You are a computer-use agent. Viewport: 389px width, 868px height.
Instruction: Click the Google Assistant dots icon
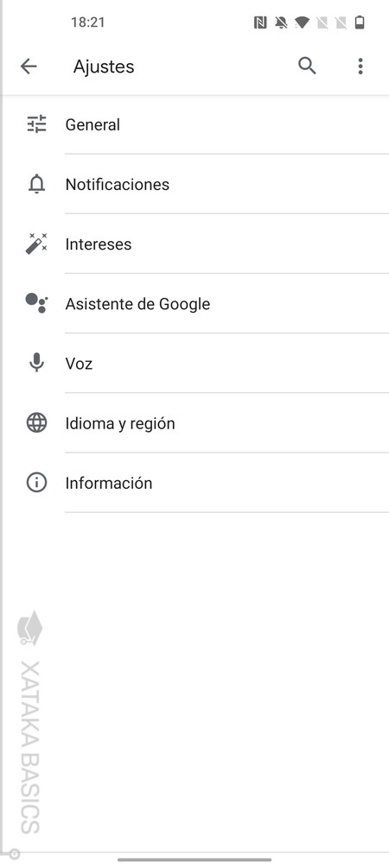(36, 303)
